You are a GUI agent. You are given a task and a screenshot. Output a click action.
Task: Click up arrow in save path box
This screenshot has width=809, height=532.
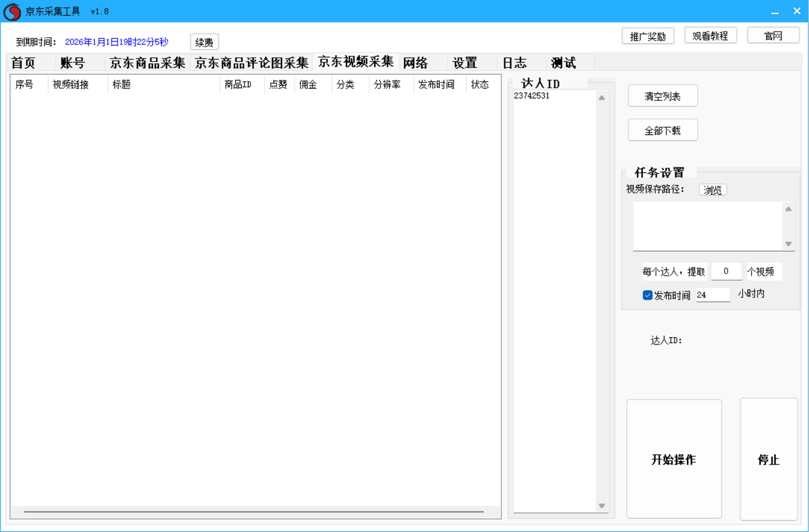pyautogui.click(x=788, y=209)
